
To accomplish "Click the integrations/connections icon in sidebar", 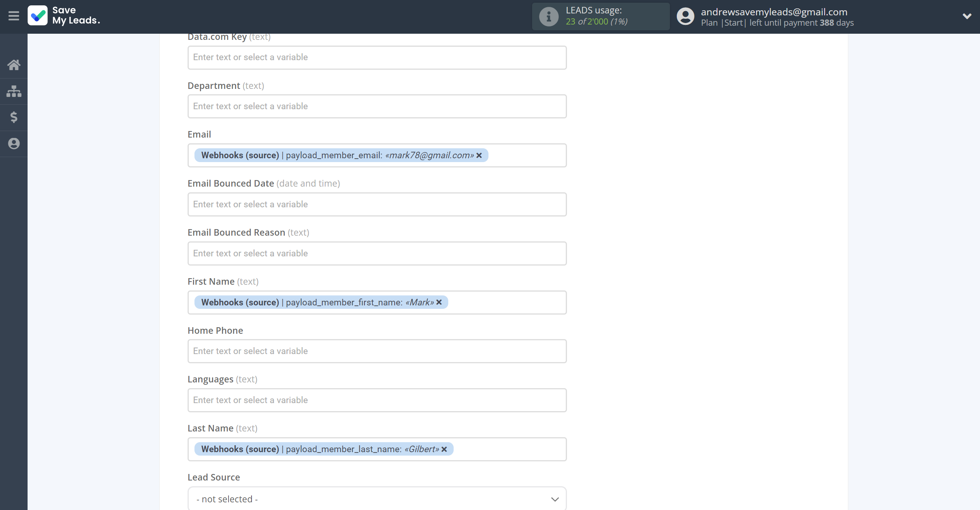I will pyautogui.click(x=14, y=91).
